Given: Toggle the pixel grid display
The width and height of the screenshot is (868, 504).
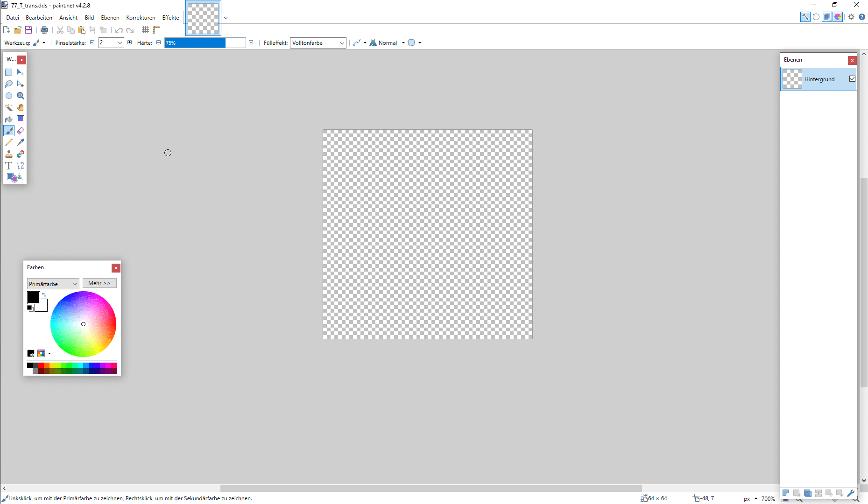Looking at the screenshot, I should click(x=146, y=30).
